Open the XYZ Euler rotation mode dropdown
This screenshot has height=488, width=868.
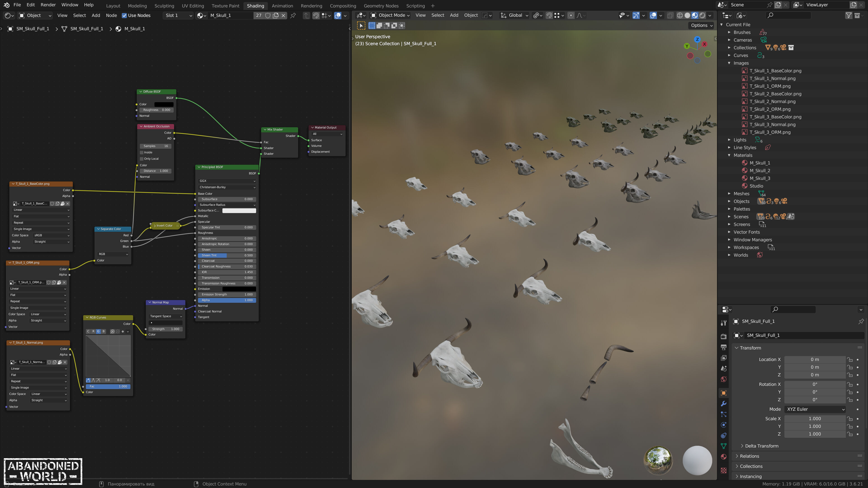815,409
